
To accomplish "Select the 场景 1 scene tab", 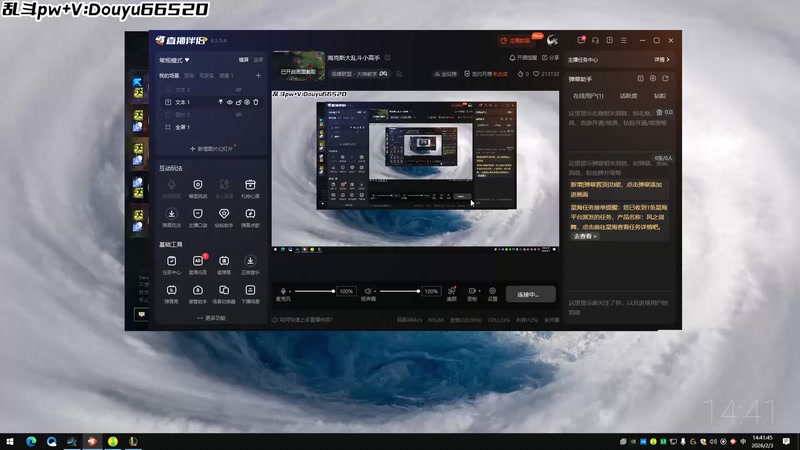I will [x=226, y=76].
